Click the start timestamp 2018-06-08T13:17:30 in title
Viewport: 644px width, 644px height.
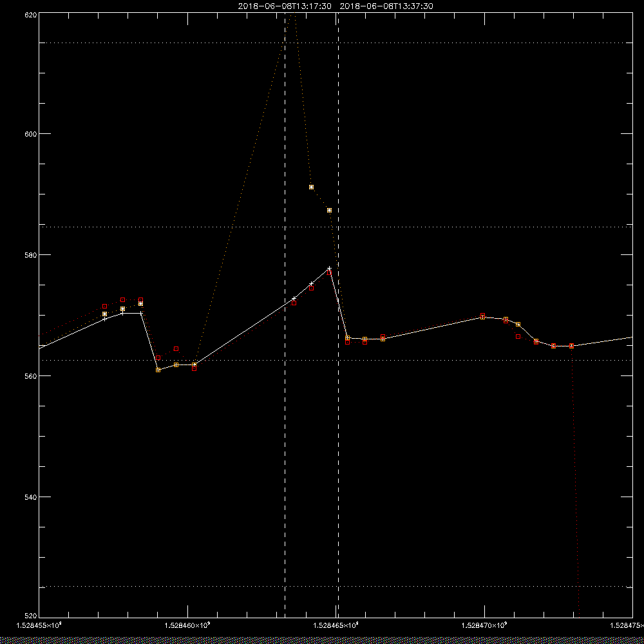[285, 6]
